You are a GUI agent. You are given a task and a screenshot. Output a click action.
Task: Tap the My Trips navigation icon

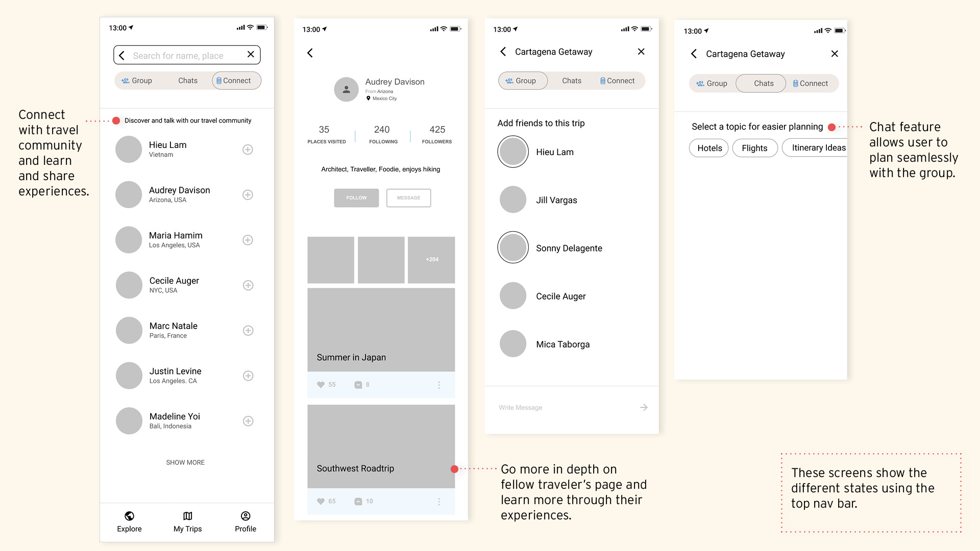(187, 515)
